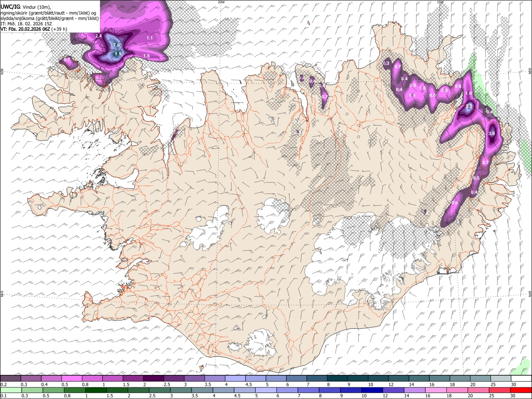The image size is (532, 399).
Task: Click the 'IT: Mið. 18. 02. 2026 15Z' line
Action: [x=26, y=24]
